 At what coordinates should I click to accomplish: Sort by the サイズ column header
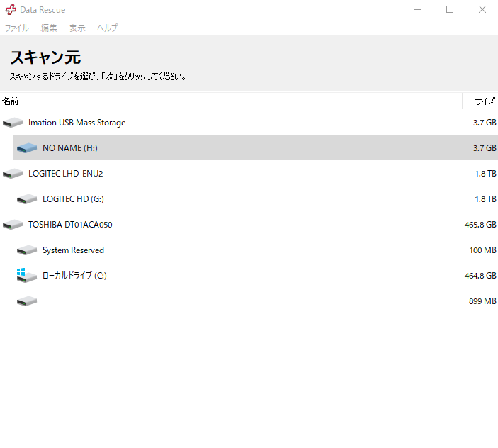[x=485, y=101]
